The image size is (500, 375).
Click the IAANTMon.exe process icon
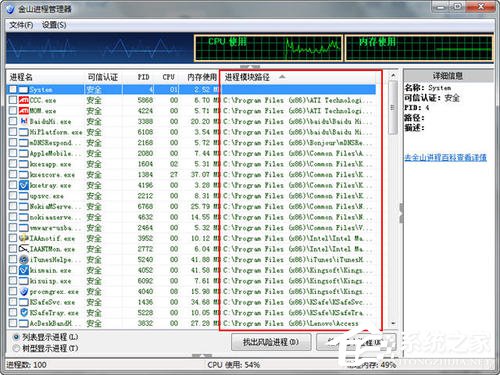pos(24,249)
